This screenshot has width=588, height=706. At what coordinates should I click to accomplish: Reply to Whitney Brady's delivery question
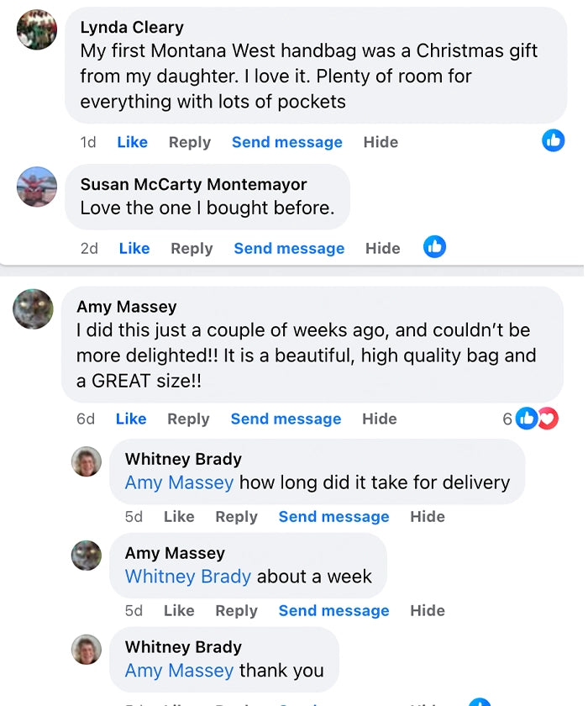(236, 516)
